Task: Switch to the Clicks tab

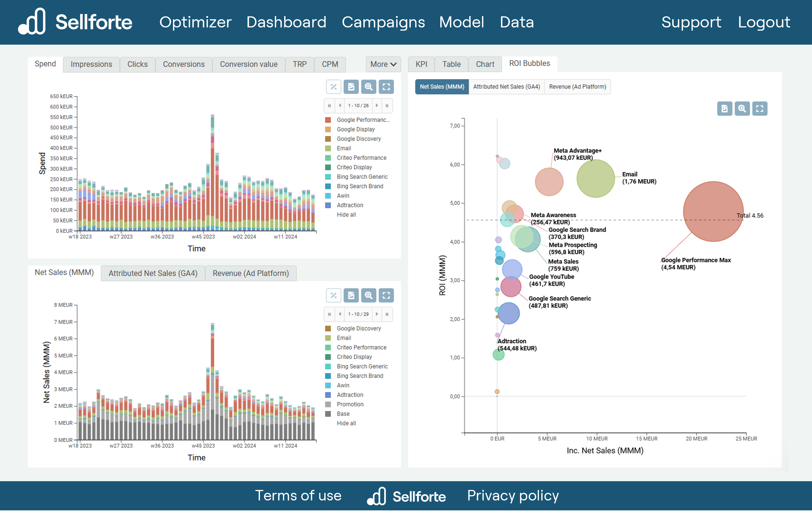Action: (137, 64)
